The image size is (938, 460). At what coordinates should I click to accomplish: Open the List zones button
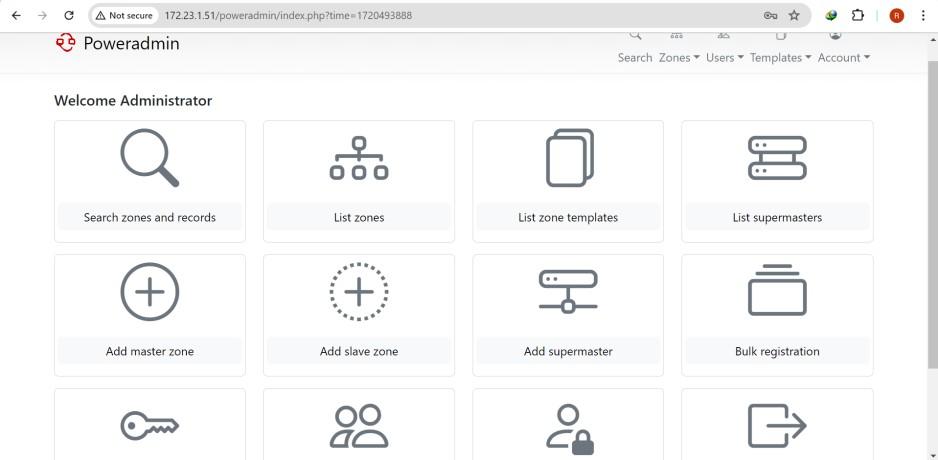point(359,217)
